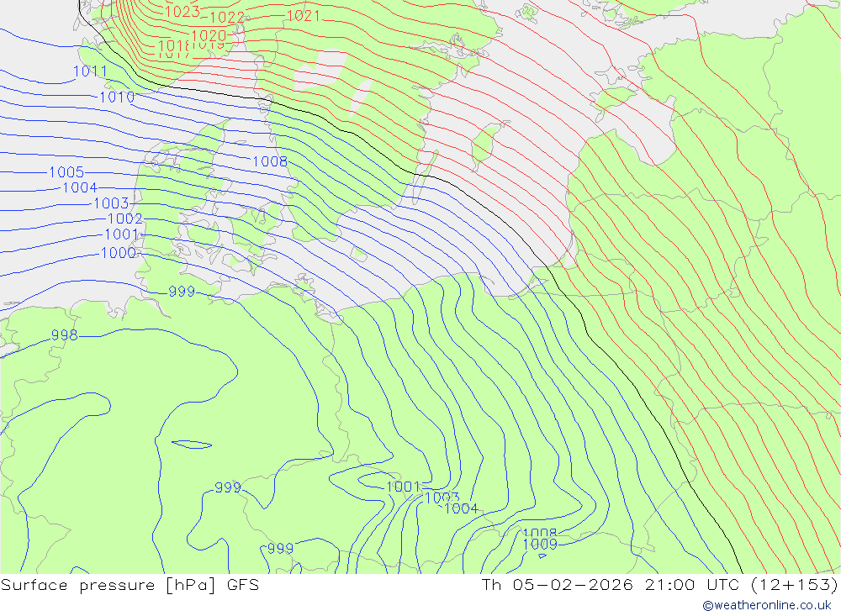Viewport: 841px width, 616px height.
Task: Select the 1011 blue isobar label
Action: pos(90,71)
